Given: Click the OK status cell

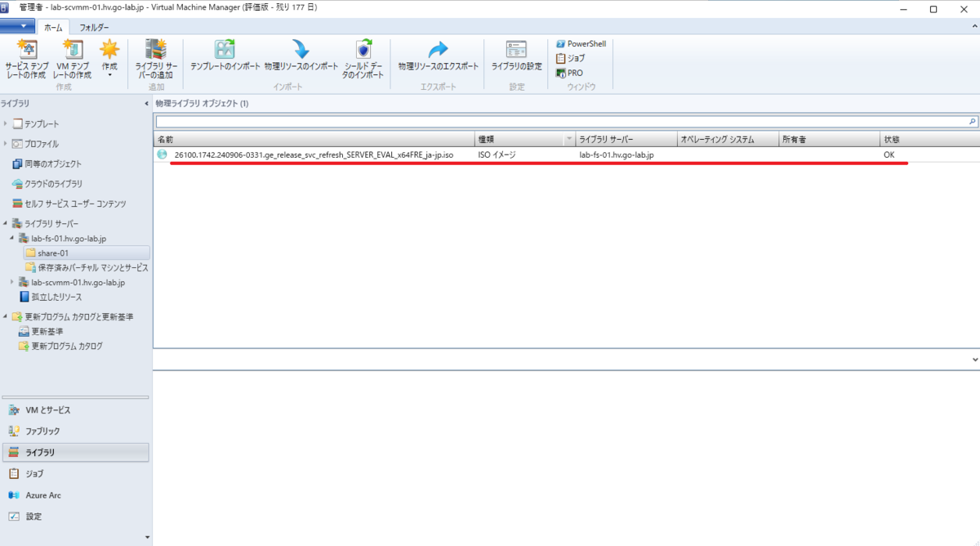Looking at the screenshot, I should point(889,154).
